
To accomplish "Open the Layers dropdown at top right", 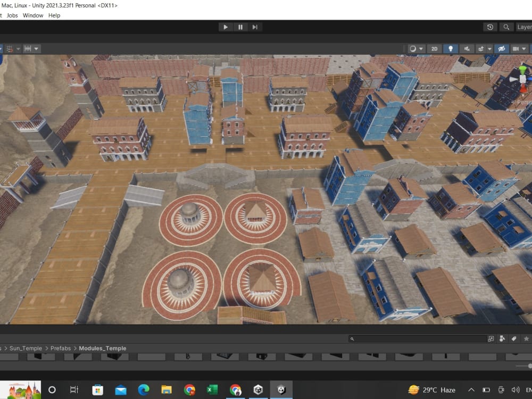I will 527,27.
